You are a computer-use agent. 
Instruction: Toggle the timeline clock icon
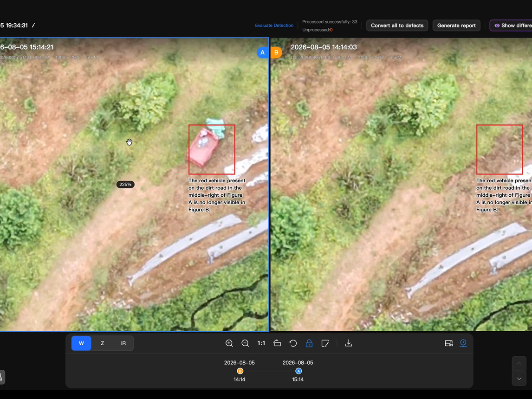[x=463, y=343]
